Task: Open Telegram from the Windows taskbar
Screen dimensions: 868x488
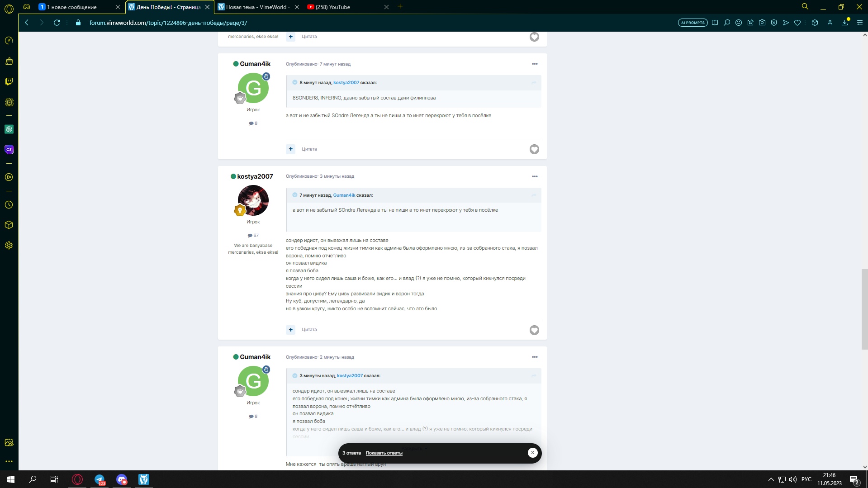Action: [x=100, y=479]
